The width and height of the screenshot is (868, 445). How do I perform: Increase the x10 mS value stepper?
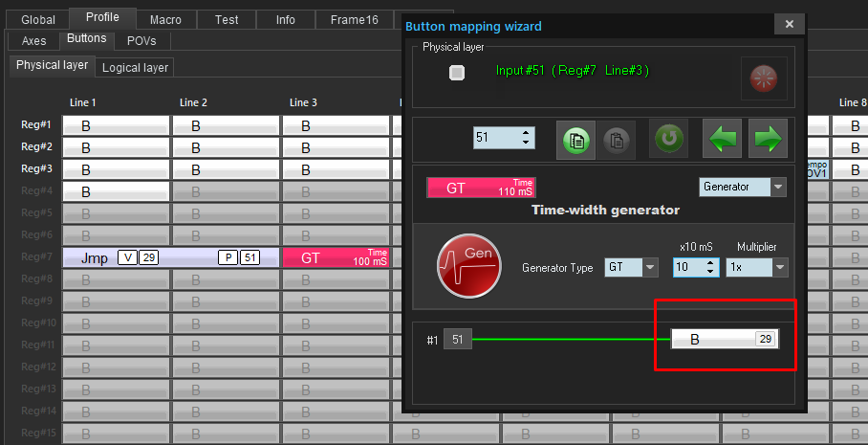[x=709, y=263]
